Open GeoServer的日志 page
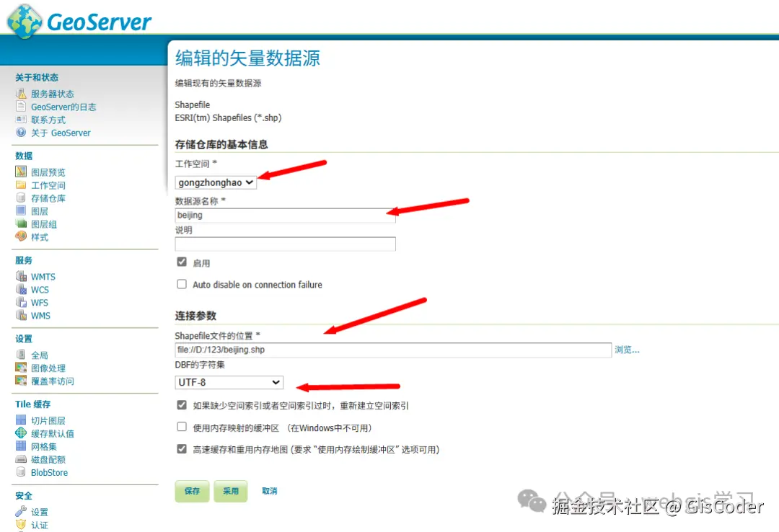The height and width of the screenshot is (532, 779). 63,107
